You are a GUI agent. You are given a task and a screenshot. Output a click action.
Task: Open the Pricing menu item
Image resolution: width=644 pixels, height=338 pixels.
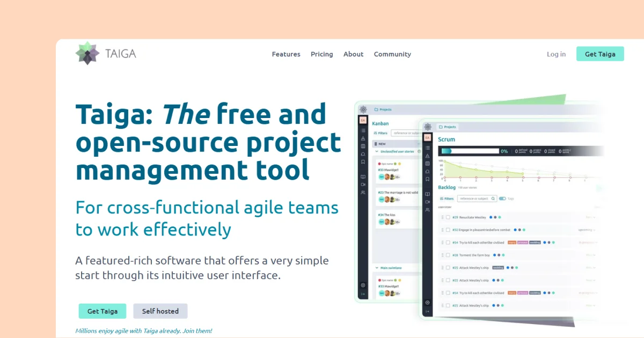pyautogui.click(x=321, y=54)
